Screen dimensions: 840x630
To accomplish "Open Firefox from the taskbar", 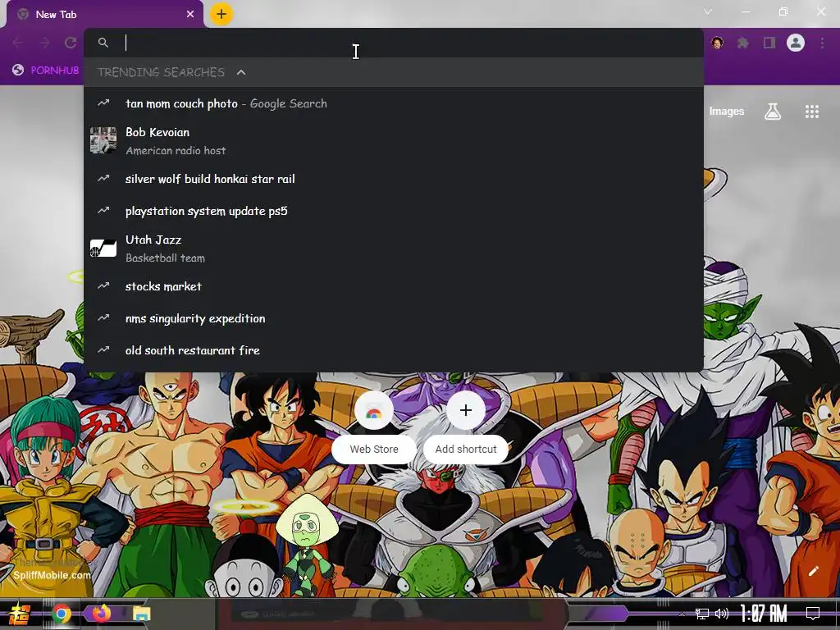I will click(101, 614).
